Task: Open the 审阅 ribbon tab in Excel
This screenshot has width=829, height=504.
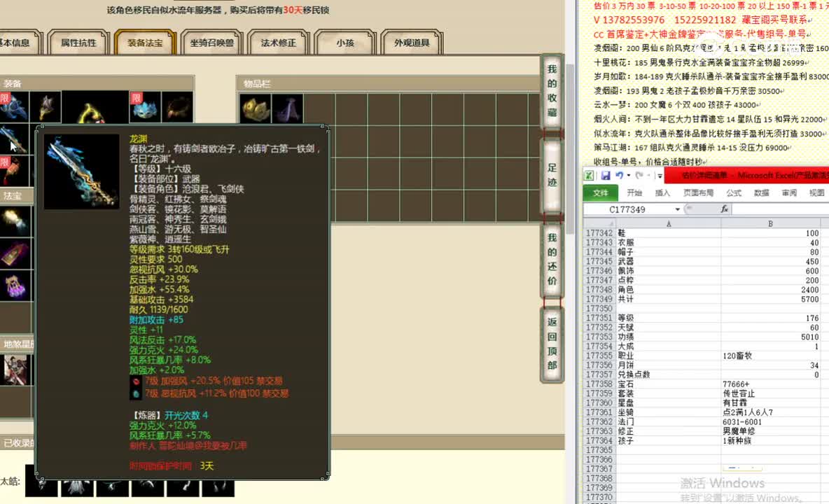Action: [x=789, y=192]
